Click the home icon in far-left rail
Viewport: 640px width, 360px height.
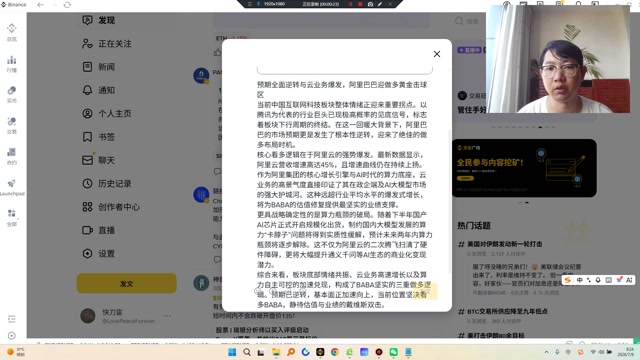(x=11, y=28)
